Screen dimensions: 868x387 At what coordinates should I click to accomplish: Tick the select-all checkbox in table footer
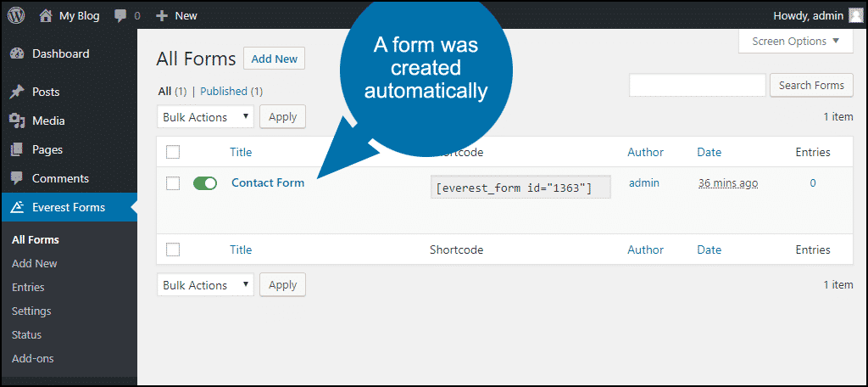coord(173,250)
